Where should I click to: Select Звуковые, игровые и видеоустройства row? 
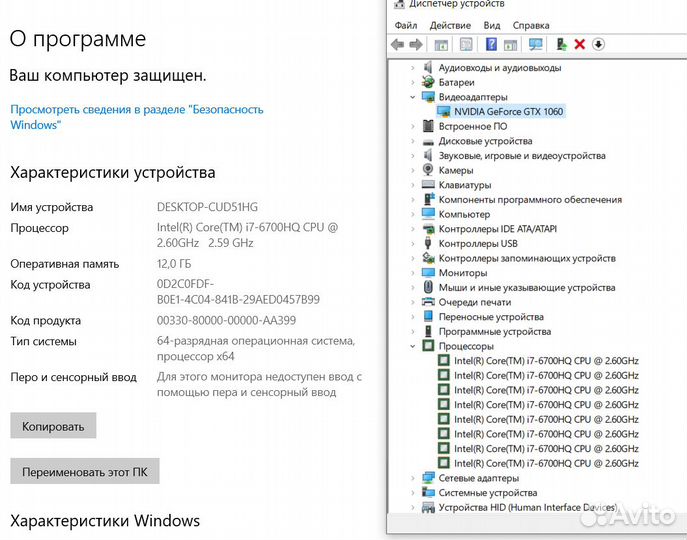(522, 156)
